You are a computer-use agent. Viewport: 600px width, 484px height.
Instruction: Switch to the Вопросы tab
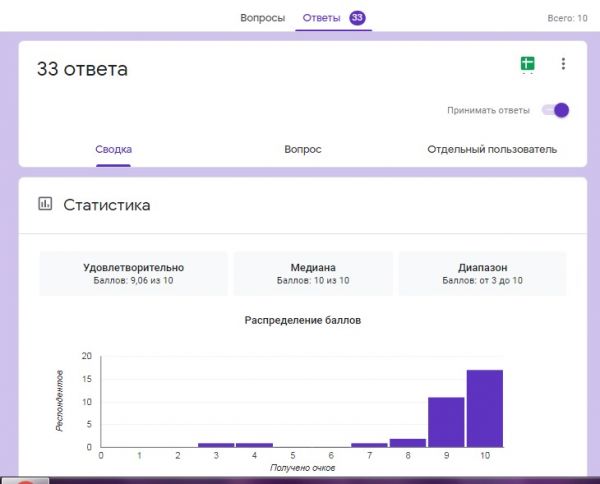coord(263,18)
